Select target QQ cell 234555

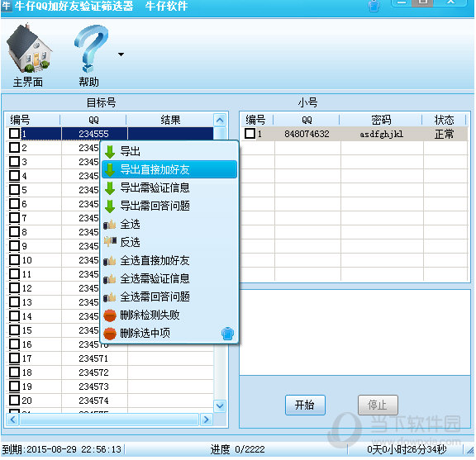point(94,134)
